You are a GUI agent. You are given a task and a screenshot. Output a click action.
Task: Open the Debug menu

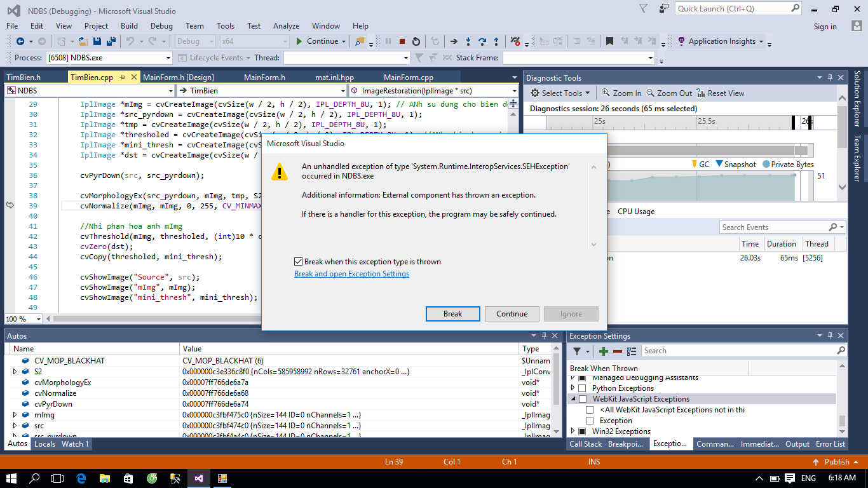[x=161, y=26]
